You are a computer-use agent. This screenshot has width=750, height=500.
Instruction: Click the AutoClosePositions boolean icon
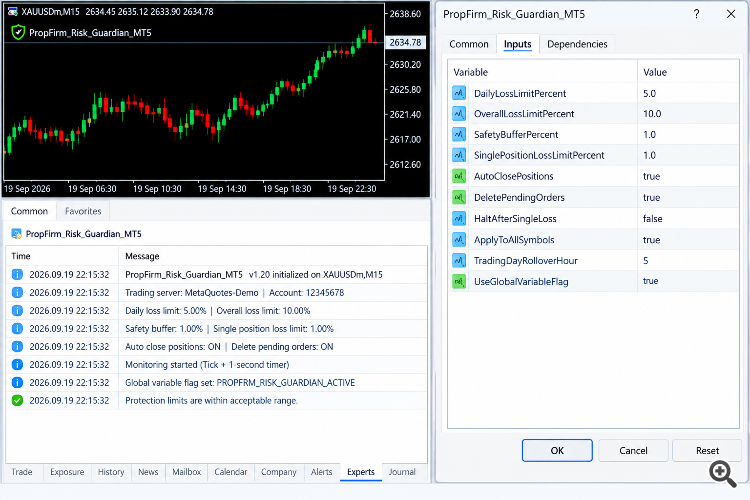tap(459, 176)
